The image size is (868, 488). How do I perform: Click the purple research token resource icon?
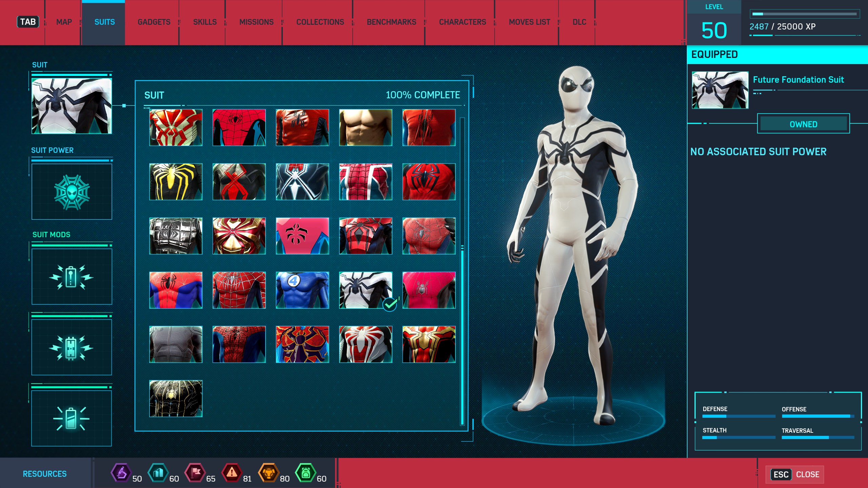pos(121,472)
